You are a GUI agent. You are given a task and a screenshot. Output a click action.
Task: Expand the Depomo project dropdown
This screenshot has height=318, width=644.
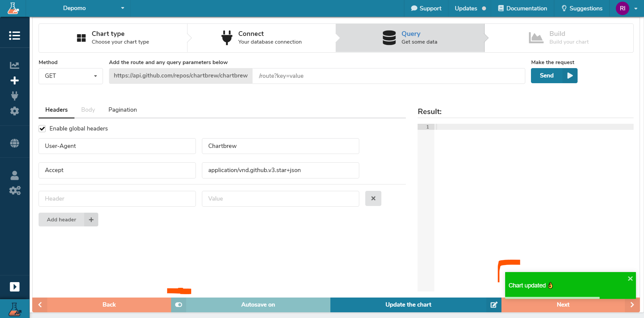coord(94,8)
